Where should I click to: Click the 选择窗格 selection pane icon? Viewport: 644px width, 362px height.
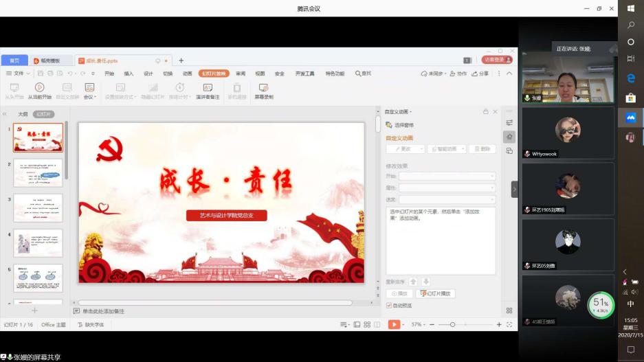pyautogui.click(x=389, y=125)
